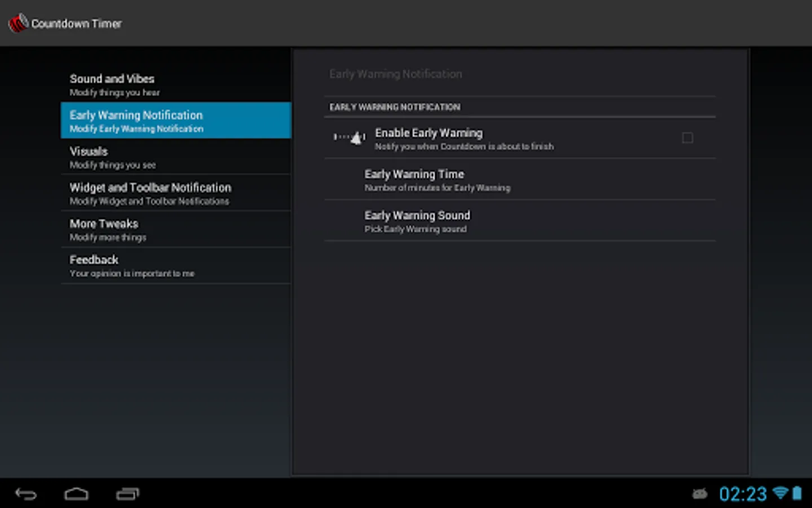Tick the Enable Early Warning checkbox
Screen dimensions: 812x508
[x=687, y=138]
